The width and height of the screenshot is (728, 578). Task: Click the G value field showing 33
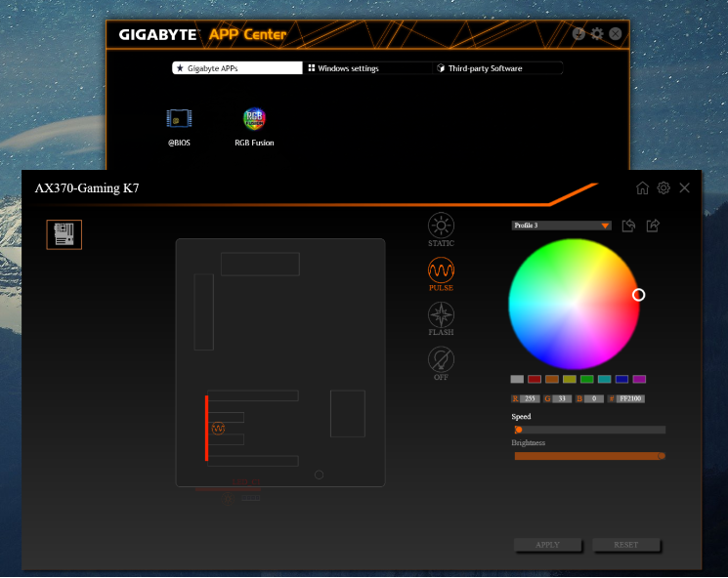[562, 398]
